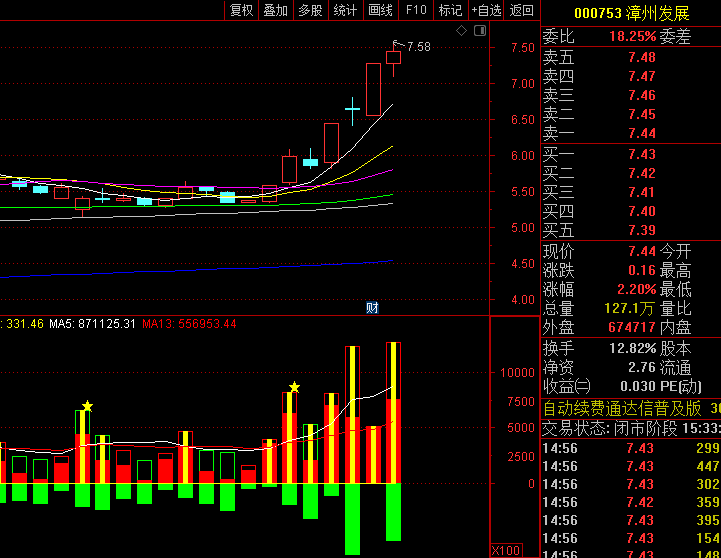This screenshot has width=721, height=558.
Task: Click the 14:56 tick row with volume 299
Action: click(631, 448)
